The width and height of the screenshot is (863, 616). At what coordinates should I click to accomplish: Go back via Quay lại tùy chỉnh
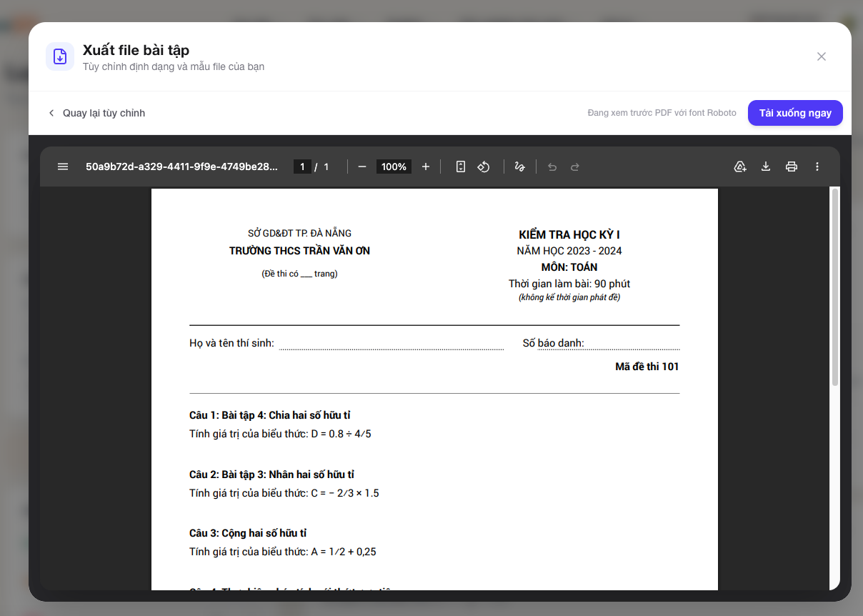[x=96, y=113]
